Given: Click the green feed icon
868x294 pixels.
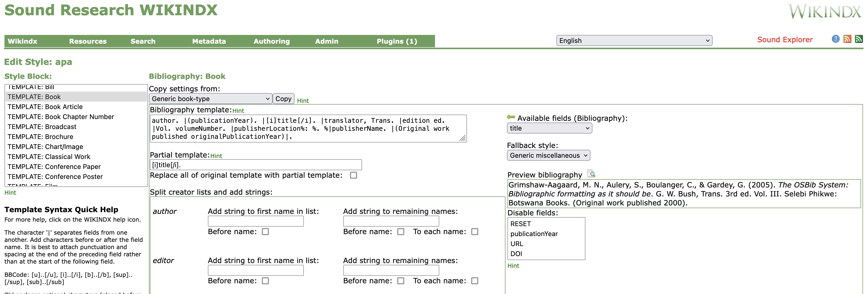Looking at the screenshot, I should 859,39.
